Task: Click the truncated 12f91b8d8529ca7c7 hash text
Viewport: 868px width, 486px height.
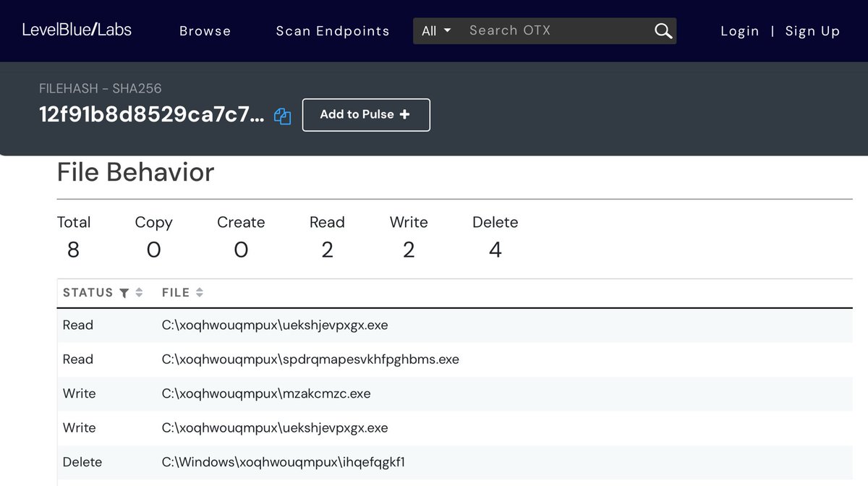Action: 152,115
